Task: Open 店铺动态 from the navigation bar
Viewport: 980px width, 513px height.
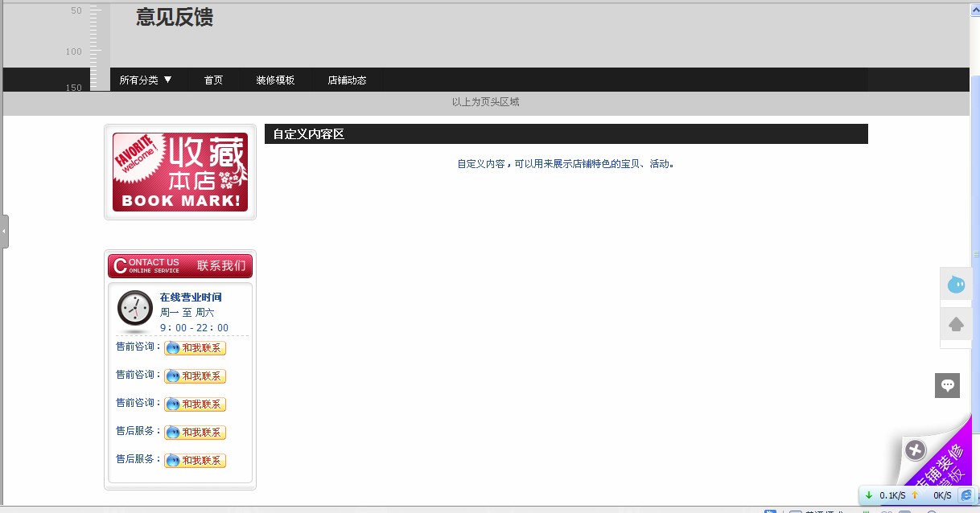Action: (347, 80)
